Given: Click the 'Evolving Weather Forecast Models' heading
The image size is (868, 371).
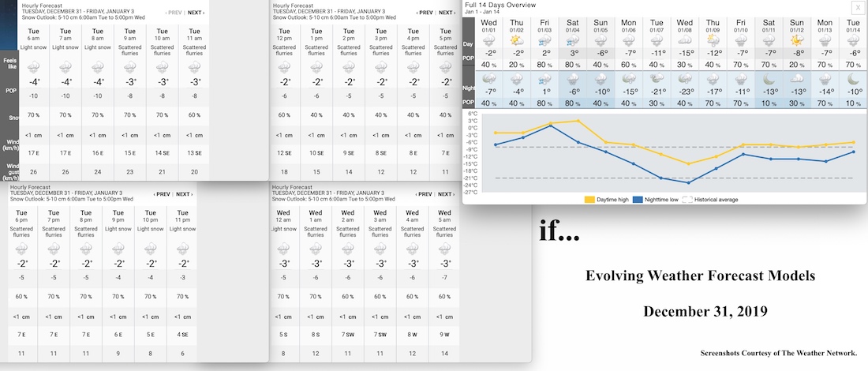Looking at the screenshot, I should pyautogui.click(x=700, y=275).
